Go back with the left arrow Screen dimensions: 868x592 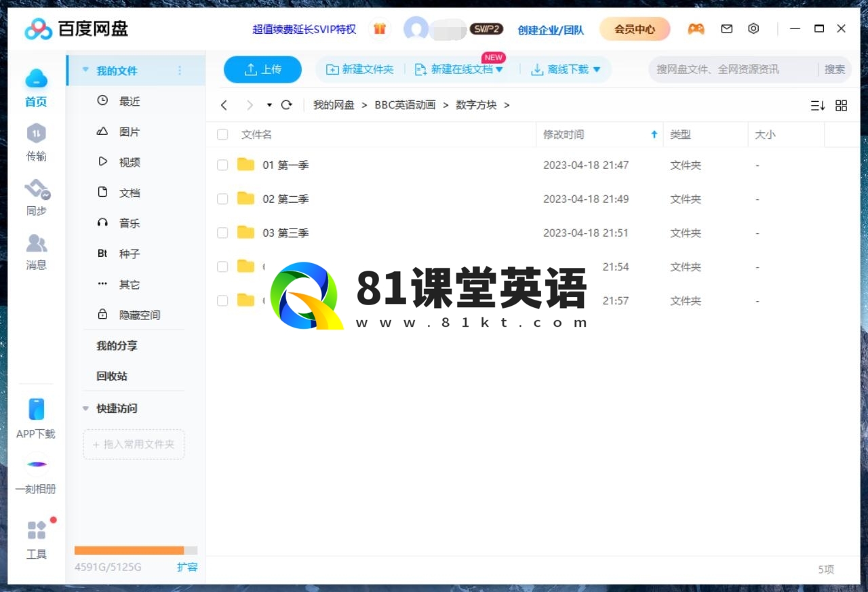coord(224,105)
